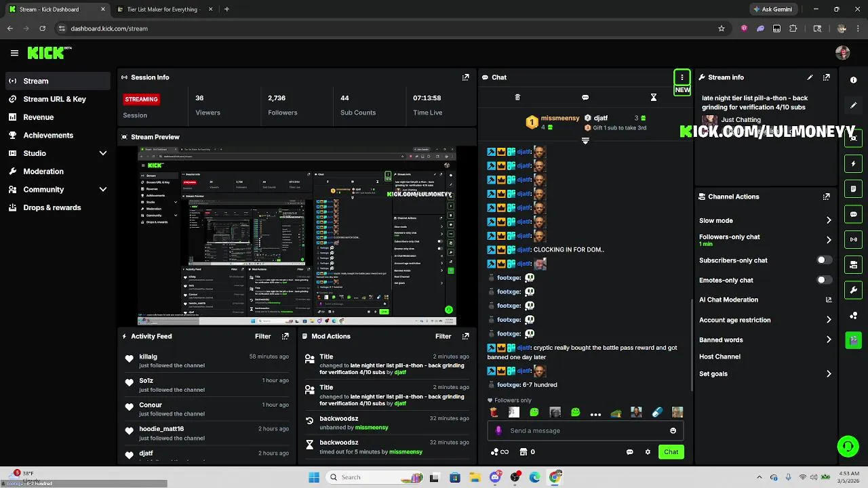Open AI Chat Moderation external link icon
The width and height of the screenshot is (868, 488).
coord(829,300)
